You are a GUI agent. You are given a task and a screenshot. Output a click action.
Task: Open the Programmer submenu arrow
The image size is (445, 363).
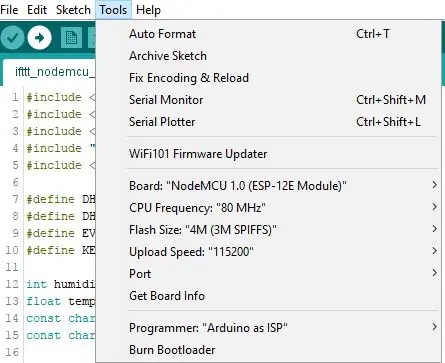click(x=434, y=327)
